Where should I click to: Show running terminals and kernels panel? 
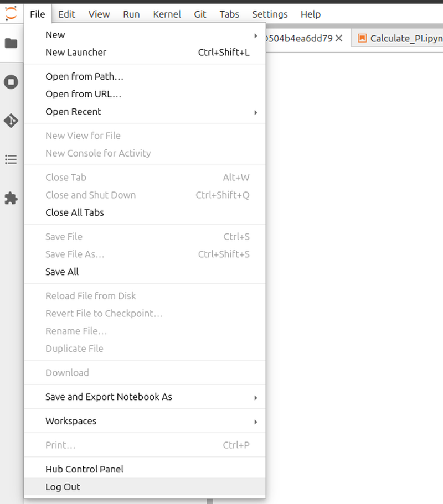11,82
